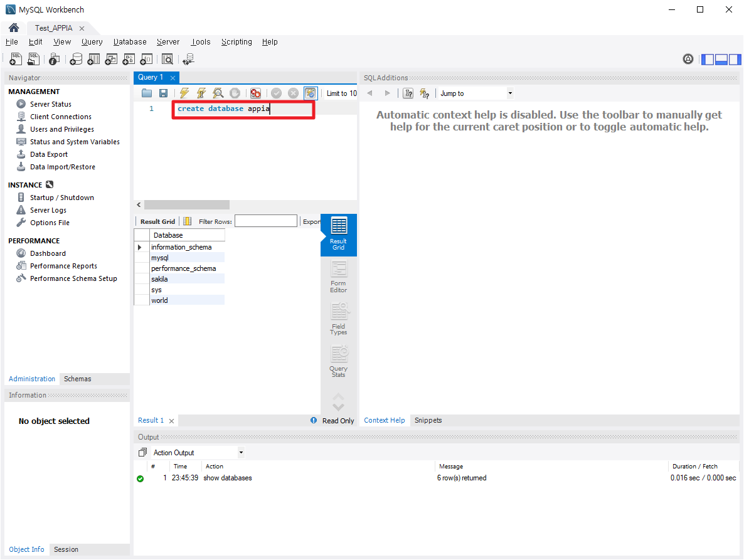Open the Query Stats view
This screenshot has height=560, width=744.
point(338,361)
